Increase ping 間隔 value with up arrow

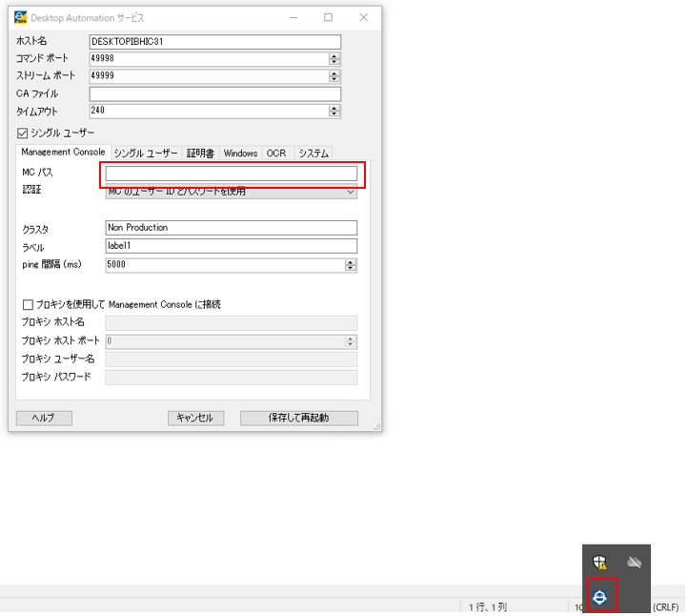pos(350,262)
